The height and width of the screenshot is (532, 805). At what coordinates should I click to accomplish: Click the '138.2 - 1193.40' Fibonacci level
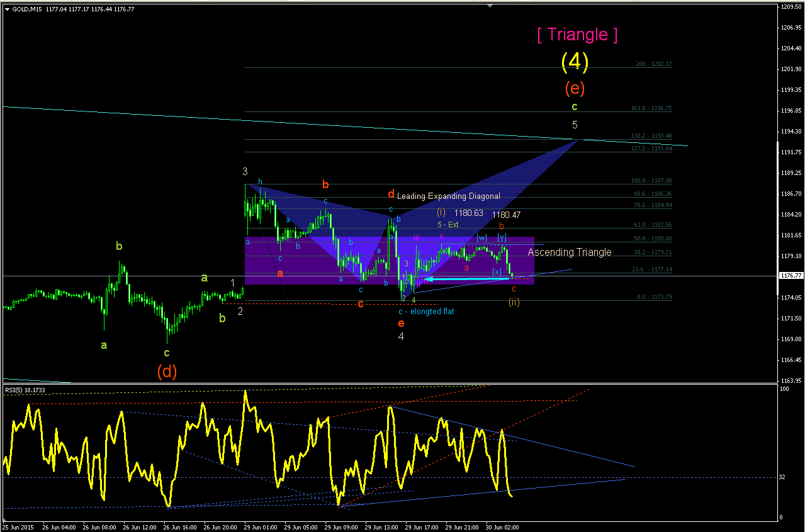[651, 136]
